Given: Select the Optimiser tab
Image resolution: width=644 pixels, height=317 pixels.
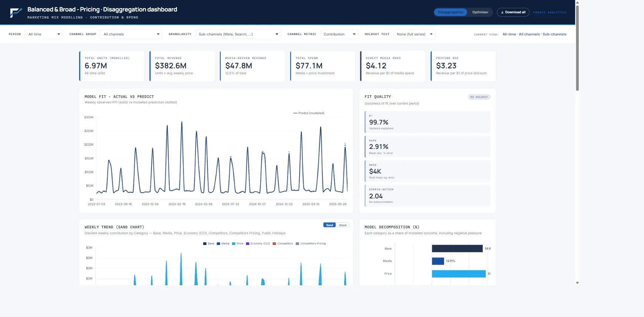Looking at the screenshot, I should click(x=480, y=12).
